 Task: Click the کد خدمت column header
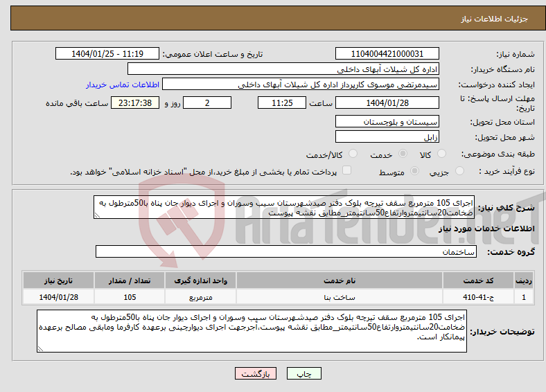pos(479,280)
